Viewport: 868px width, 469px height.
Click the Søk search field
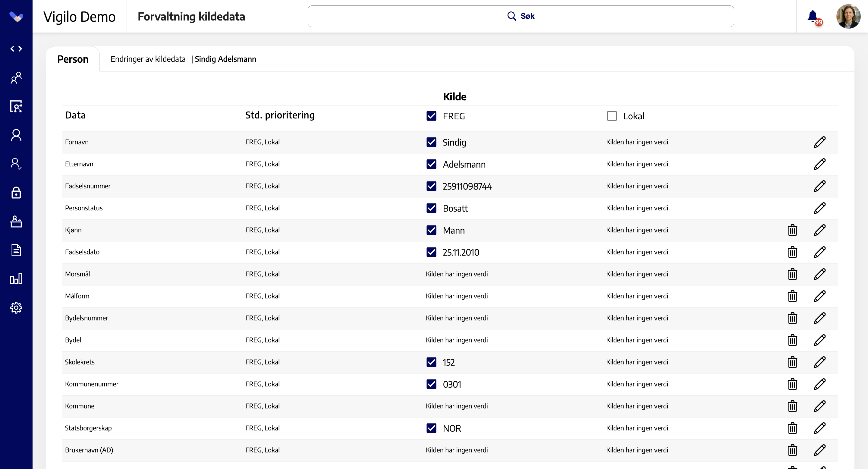coord(520,16)
